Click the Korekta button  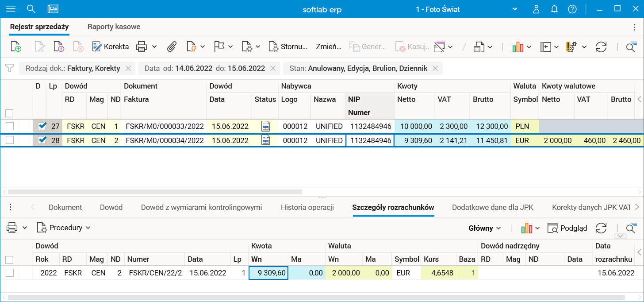tap(111, 46)
